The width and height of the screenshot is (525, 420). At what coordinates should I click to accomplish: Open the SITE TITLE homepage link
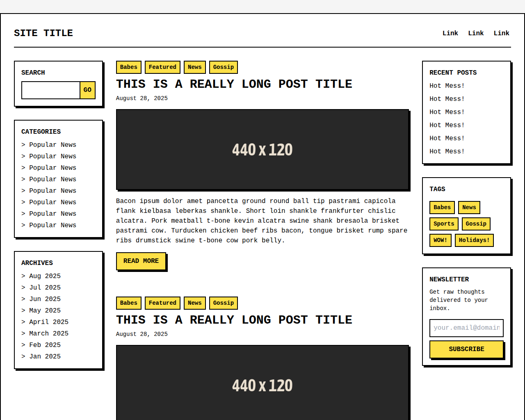(43, 33)
